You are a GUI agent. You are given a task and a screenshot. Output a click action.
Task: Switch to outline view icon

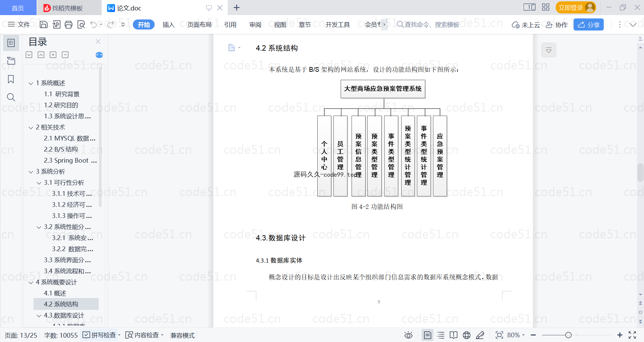coord(441,335)
